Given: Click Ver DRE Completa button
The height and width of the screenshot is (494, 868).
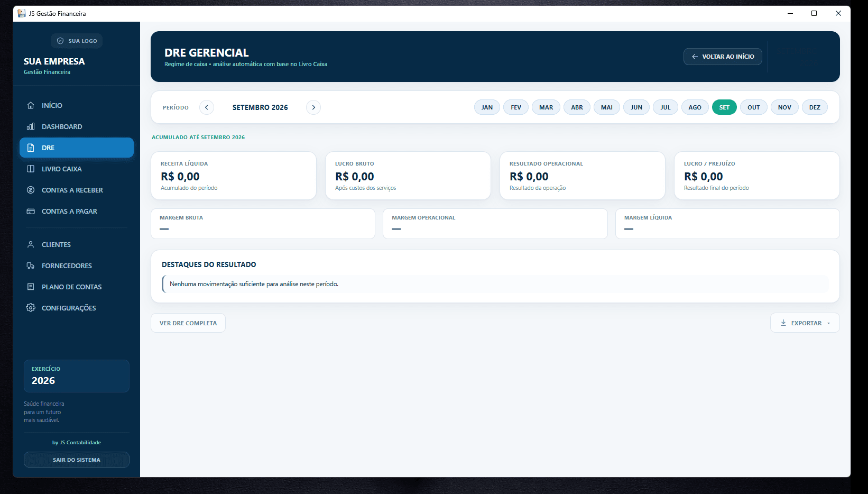Looking at the screenshot, I should tap(188, 323).
